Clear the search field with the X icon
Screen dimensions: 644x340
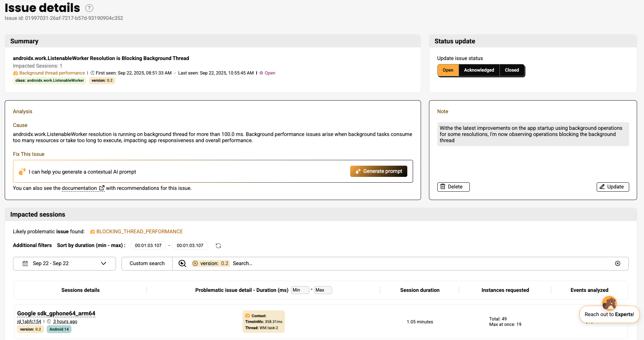[x=618, y=264]
